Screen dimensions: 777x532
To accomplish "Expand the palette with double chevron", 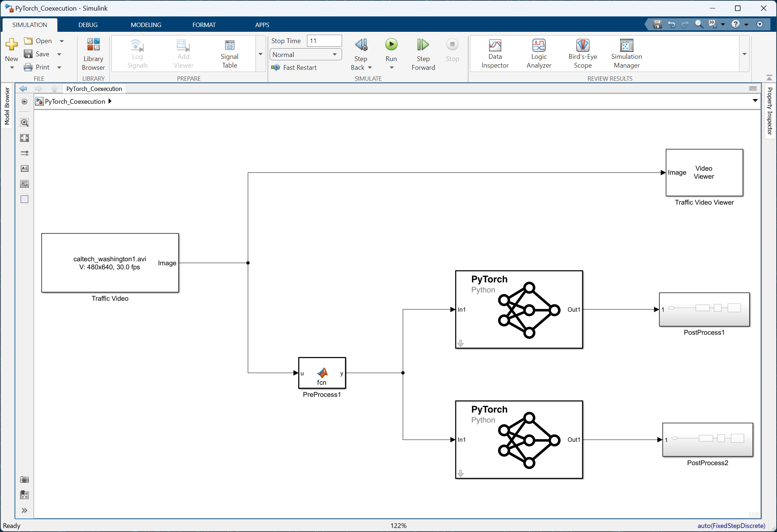I will pyautogui.click(x=24, y=510).
